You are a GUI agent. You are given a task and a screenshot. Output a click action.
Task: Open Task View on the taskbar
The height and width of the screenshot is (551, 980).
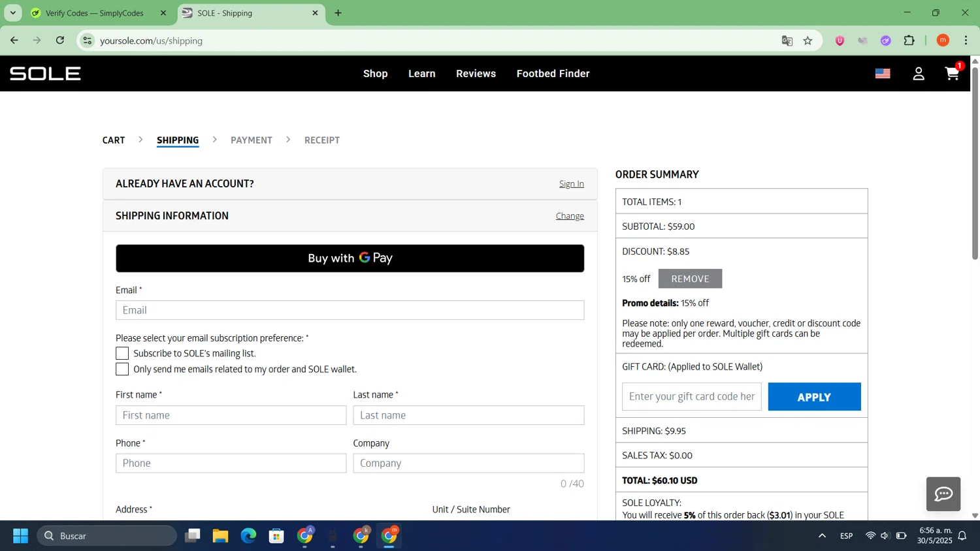tap(192, 536)
